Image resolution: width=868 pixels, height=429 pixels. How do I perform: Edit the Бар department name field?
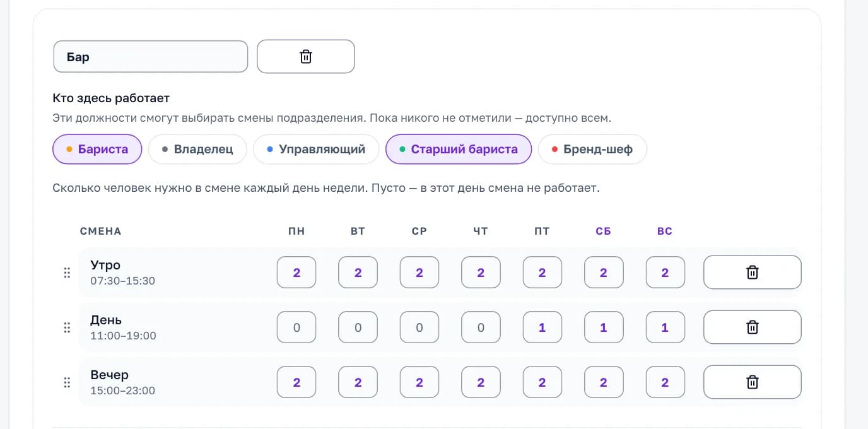151,57
